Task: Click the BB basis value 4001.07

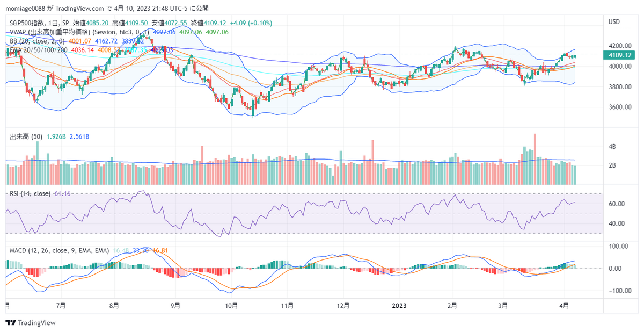Action: (x=79, y=41)
